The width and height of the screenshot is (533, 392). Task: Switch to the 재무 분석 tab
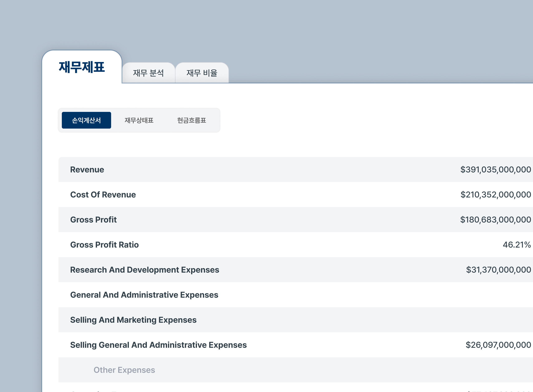point(148,73)
